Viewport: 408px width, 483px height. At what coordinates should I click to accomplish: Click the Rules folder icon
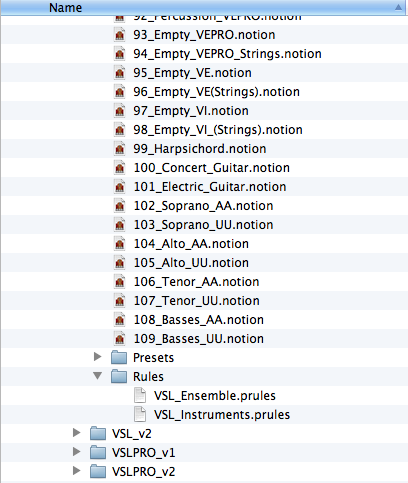(x=119, y=377)
